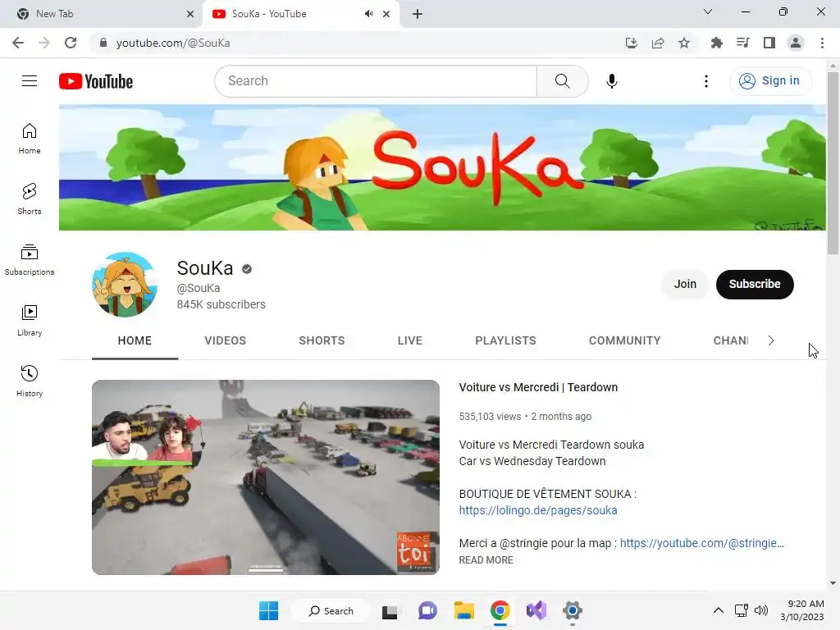
Task: Open Visual Studio from taskbar
Action: coord(536,610)
